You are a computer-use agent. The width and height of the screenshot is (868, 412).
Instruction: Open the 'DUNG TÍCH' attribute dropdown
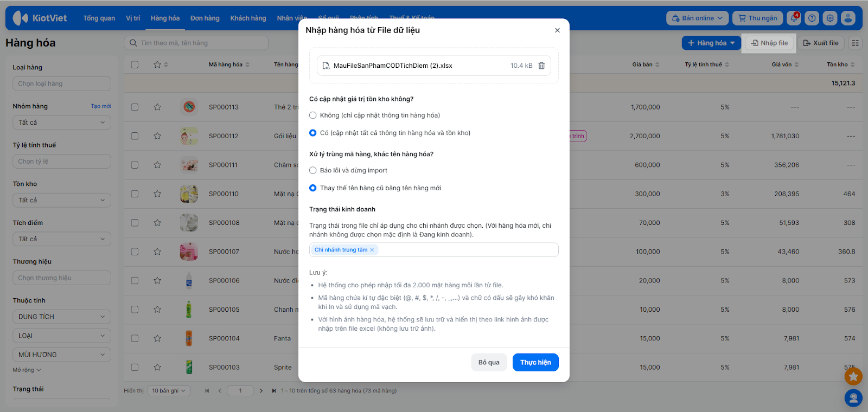tap(61, 317)
